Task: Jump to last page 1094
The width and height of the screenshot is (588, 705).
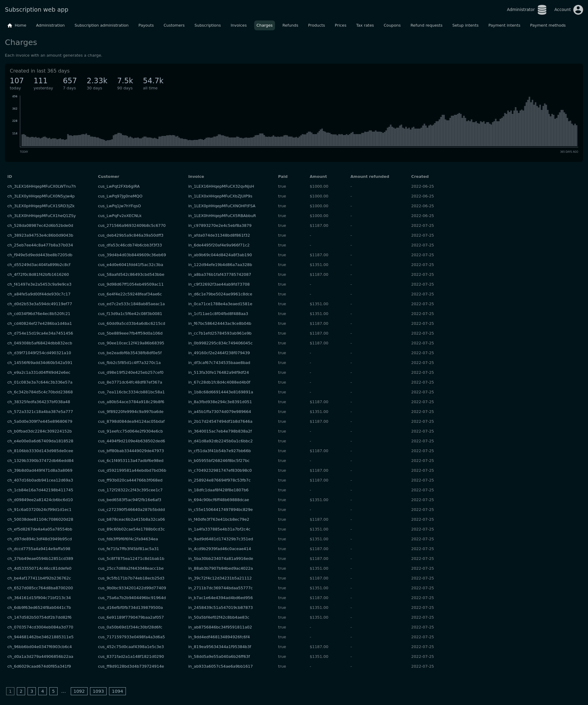Action: click(117, 691)
